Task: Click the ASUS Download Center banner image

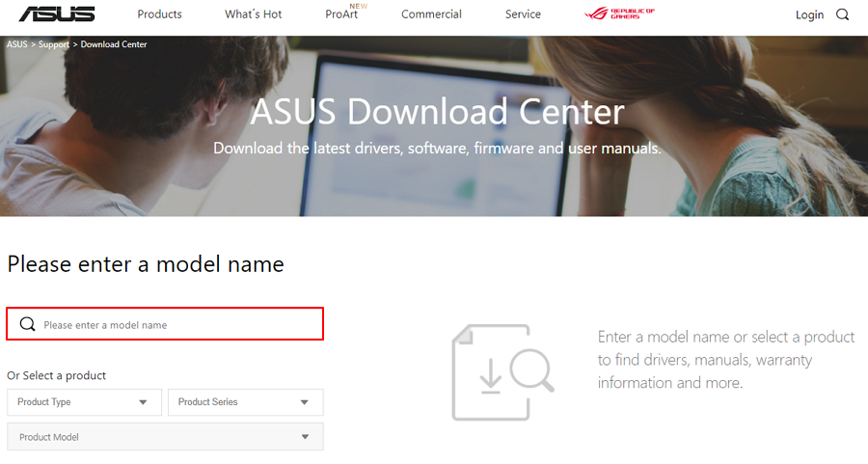Action: click(434, 126)
